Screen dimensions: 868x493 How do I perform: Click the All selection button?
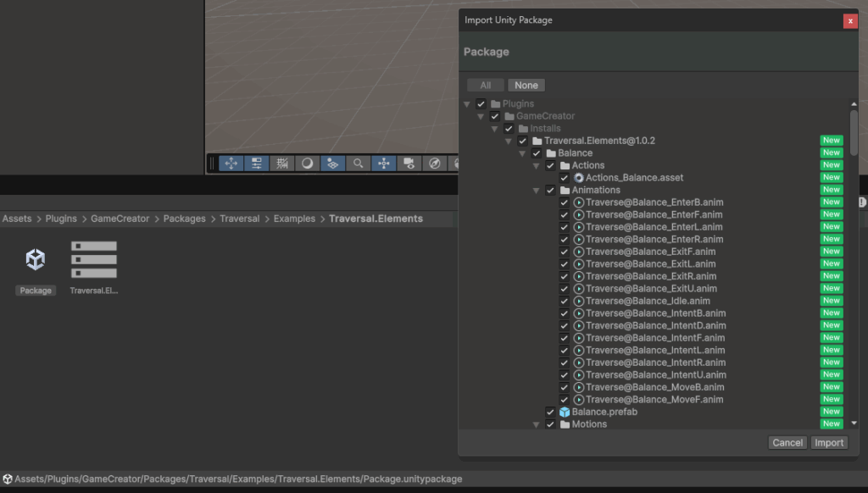tap(486, 86)
